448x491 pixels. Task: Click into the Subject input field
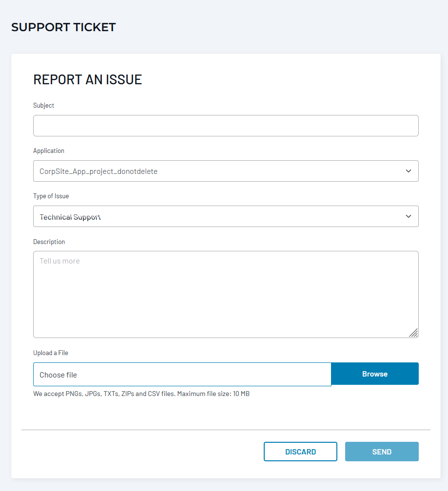(226, 126)
